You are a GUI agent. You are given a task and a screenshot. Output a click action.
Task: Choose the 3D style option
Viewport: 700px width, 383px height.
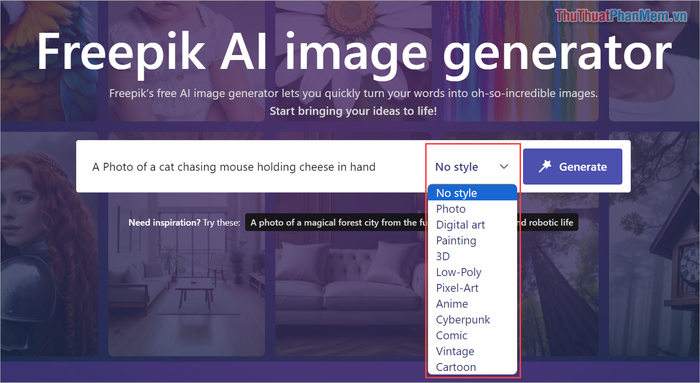point(472,256)
